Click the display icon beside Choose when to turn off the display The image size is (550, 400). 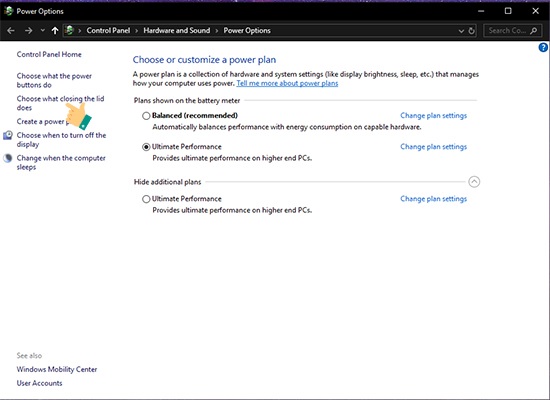8,135
